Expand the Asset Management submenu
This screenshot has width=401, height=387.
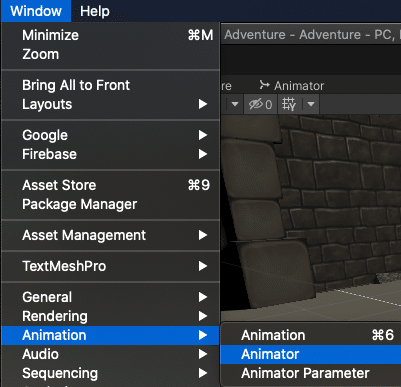coord(110,235)
